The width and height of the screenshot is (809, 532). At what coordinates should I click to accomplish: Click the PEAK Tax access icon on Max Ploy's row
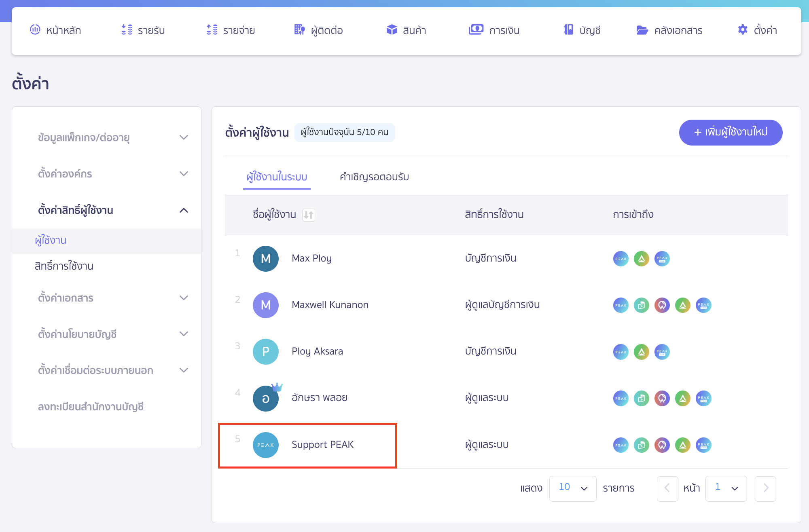click(662, 259)
